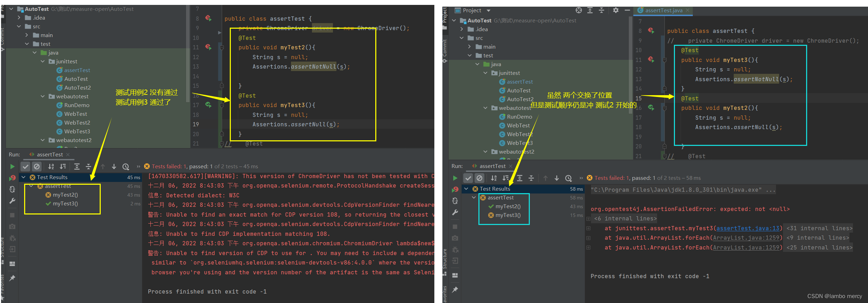
Task: Rerun tests in right window Run panel
Action: 455,178
